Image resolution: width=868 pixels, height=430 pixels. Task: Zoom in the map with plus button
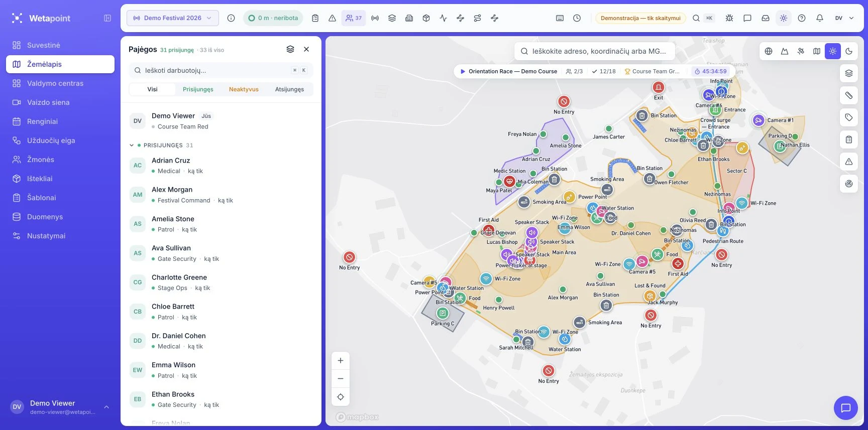[x=341, y=361]
